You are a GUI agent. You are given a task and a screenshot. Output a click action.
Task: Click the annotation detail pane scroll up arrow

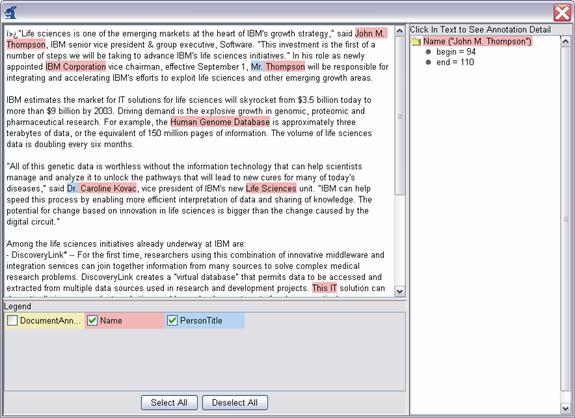coord(565,41)
